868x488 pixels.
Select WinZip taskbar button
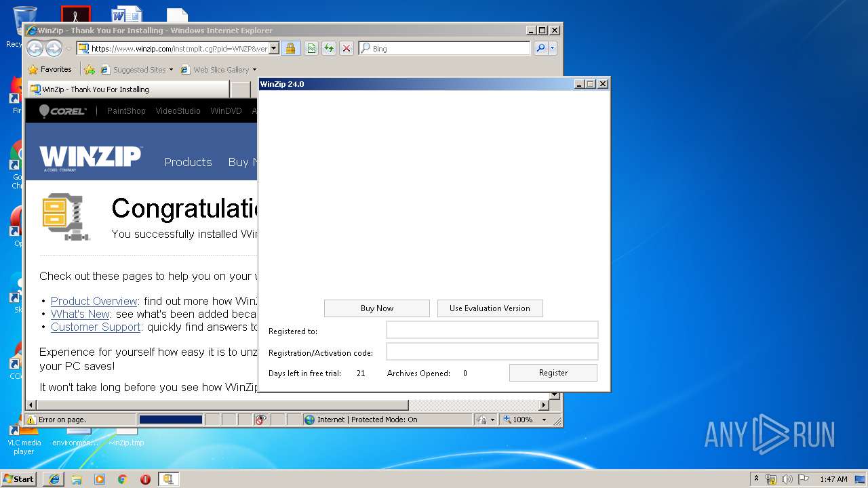pyautogui.click(x=168, y=479)
